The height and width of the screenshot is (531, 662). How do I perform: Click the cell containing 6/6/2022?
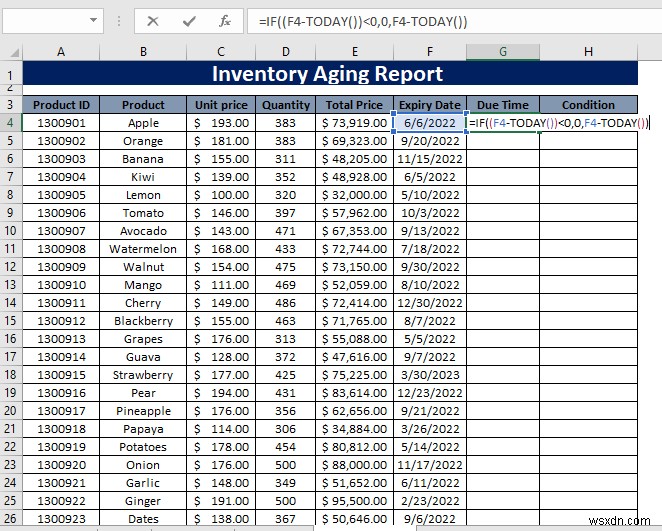point(430,123)
